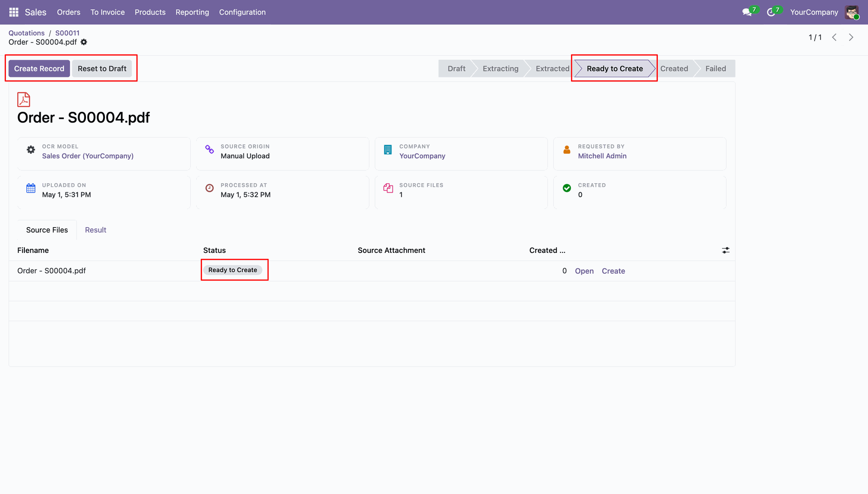
Task: Click the Order - S00004.pdf filename row cell
Action: [x=52, y=271]
